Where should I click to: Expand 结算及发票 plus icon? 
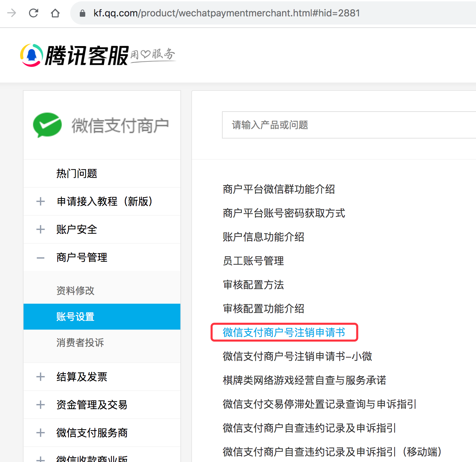point(41,377)
